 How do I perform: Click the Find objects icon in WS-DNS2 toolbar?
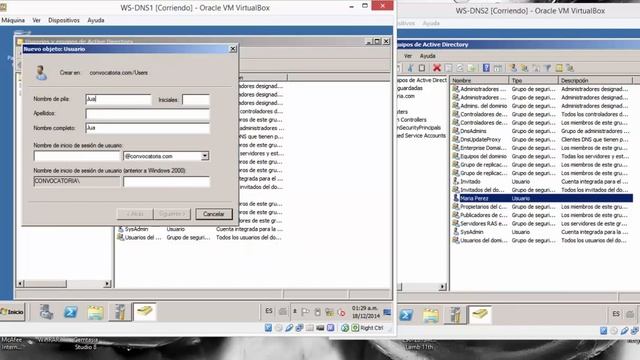click(x=559, y=68)
